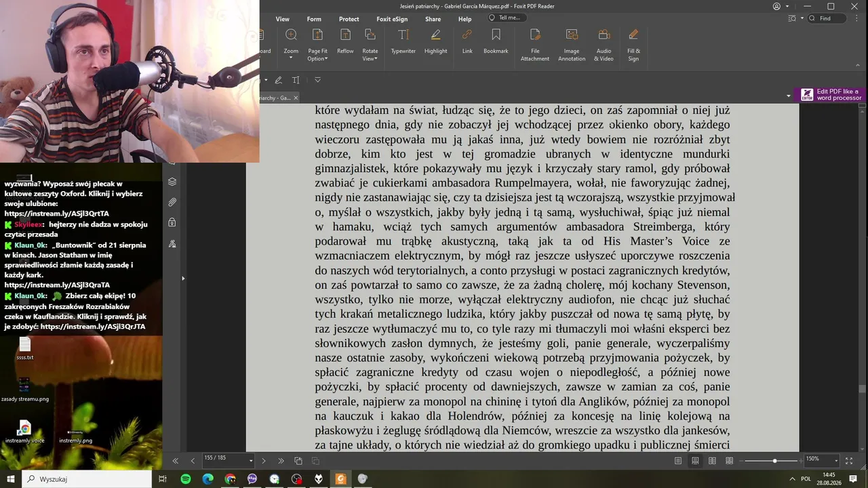Open the Rotate View dropdown
Image resolution: width=868 pixels, height=488 pixels.
tap(370, 45)
